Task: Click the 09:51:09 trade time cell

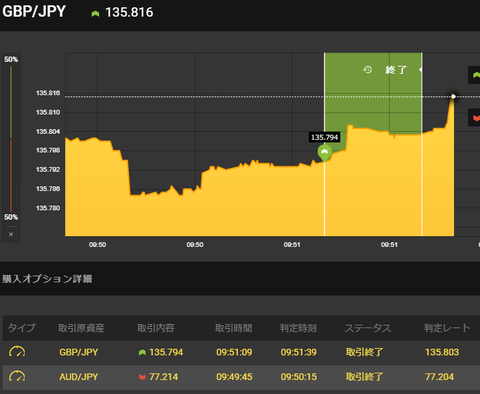Action: click(x=234, y=352)
